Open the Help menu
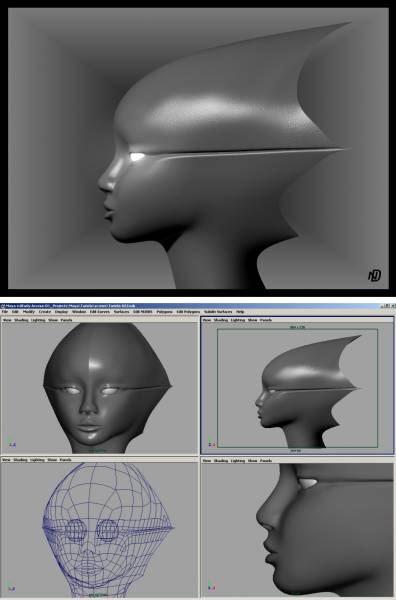The image size is (396, 600). (240, 312)
